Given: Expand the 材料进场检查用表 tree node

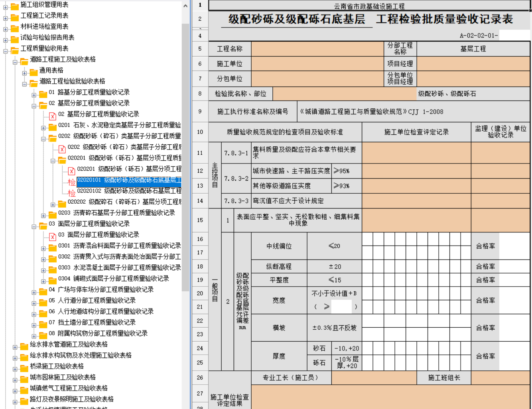Looking at the screenshot, I should pos(5,29).
